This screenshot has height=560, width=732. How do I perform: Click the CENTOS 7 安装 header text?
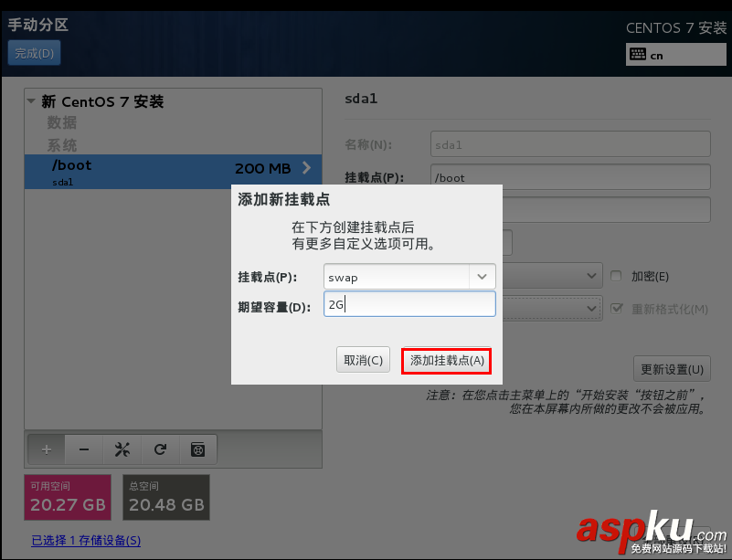click(676, 28)
